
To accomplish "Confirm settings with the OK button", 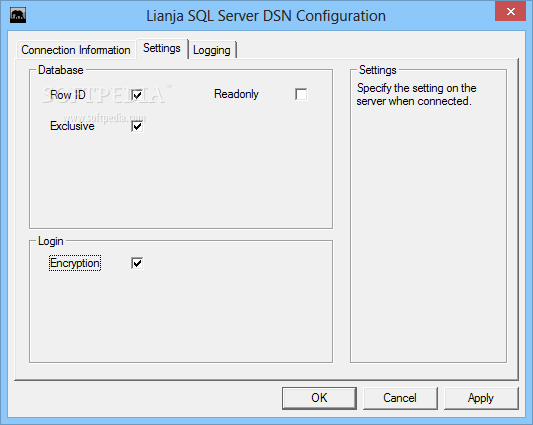I will click(319, 398).
